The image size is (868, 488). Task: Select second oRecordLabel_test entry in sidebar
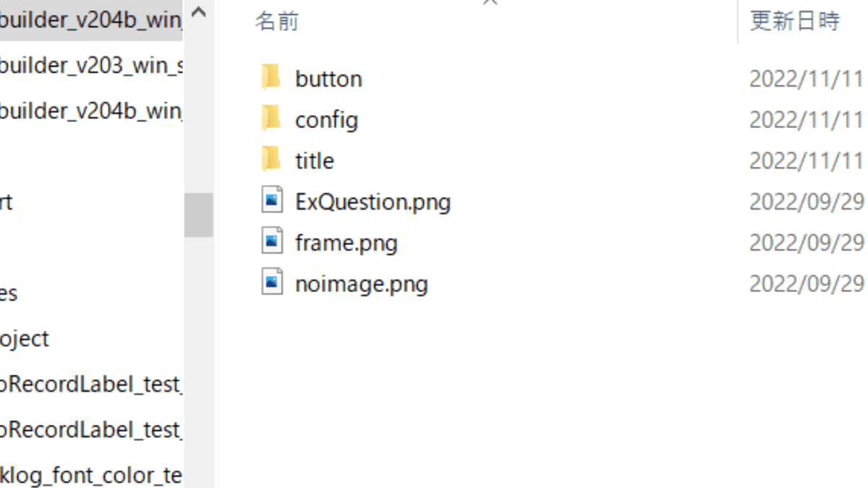coord(90,429)
